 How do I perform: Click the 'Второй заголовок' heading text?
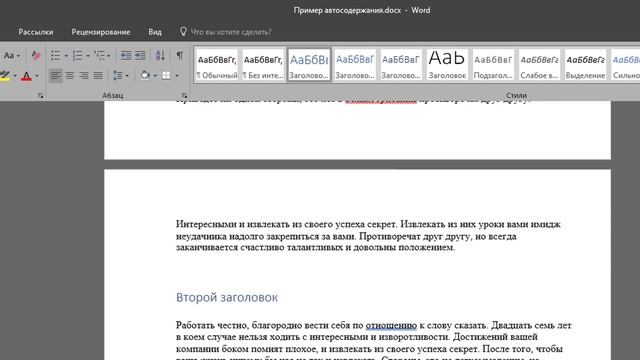tap(227, 298)
